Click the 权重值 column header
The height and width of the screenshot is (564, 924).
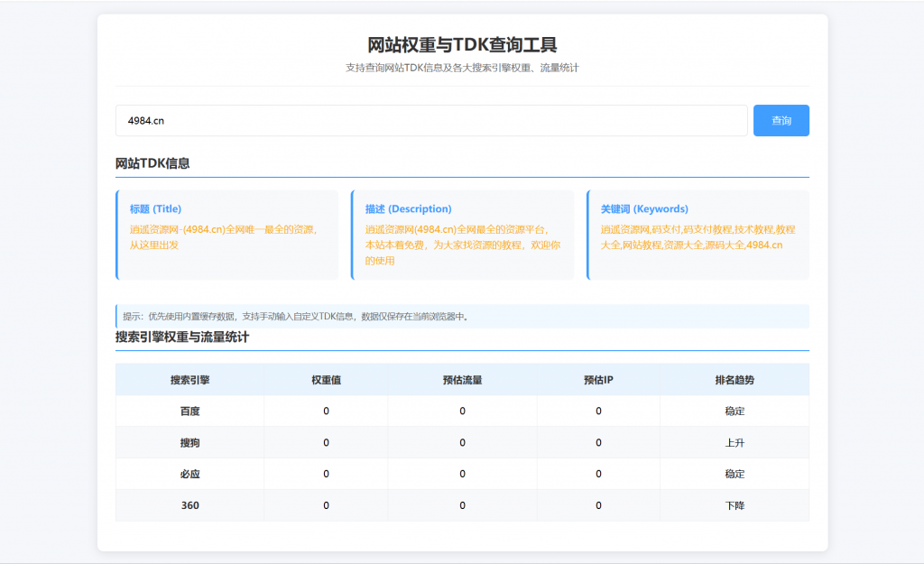pos(326,380)
